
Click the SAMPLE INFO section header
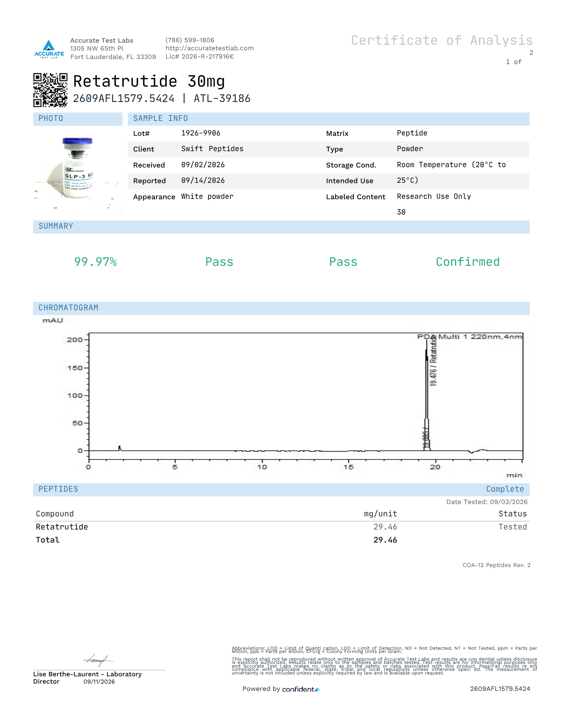(328, 119)
